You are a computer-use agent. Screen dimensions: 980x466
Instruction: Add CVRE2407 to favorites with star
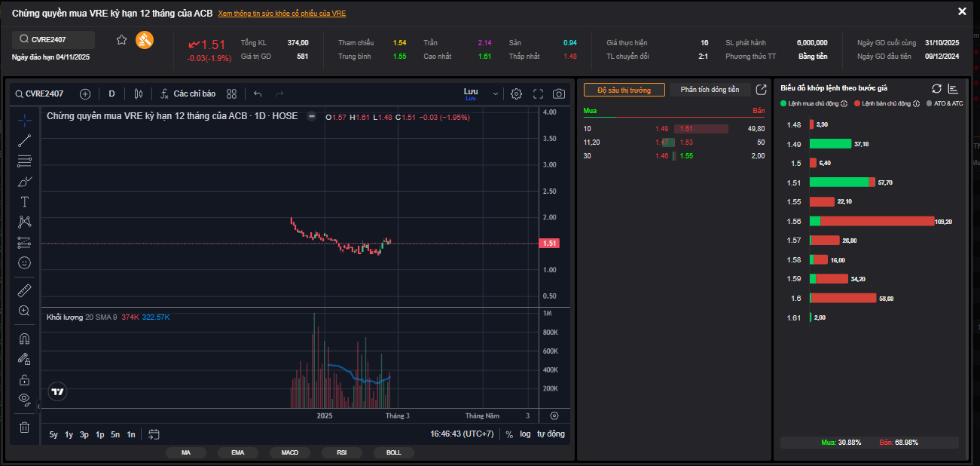(121, 40)
